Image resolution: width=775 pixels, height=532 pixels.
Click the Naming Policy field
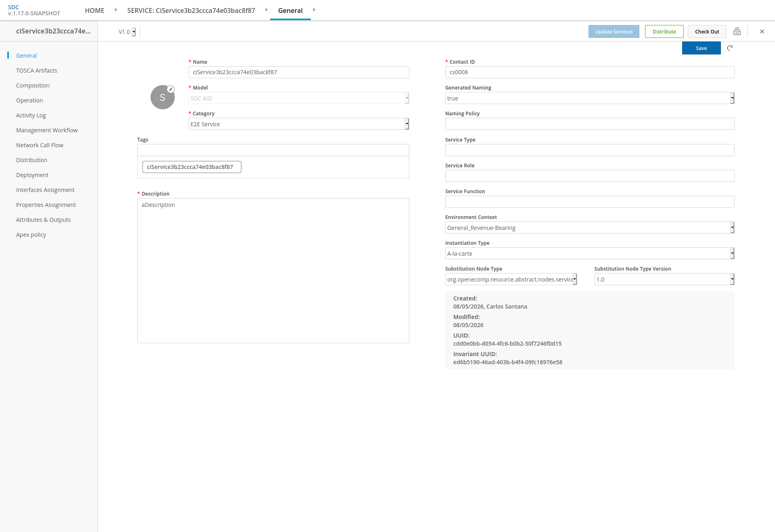590,124
